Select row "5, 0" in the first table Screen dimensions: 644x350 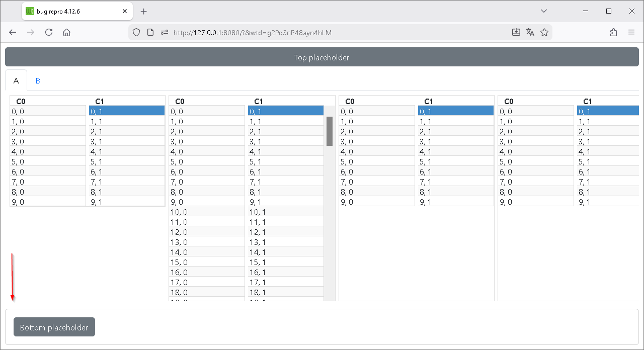coord(48,161)
